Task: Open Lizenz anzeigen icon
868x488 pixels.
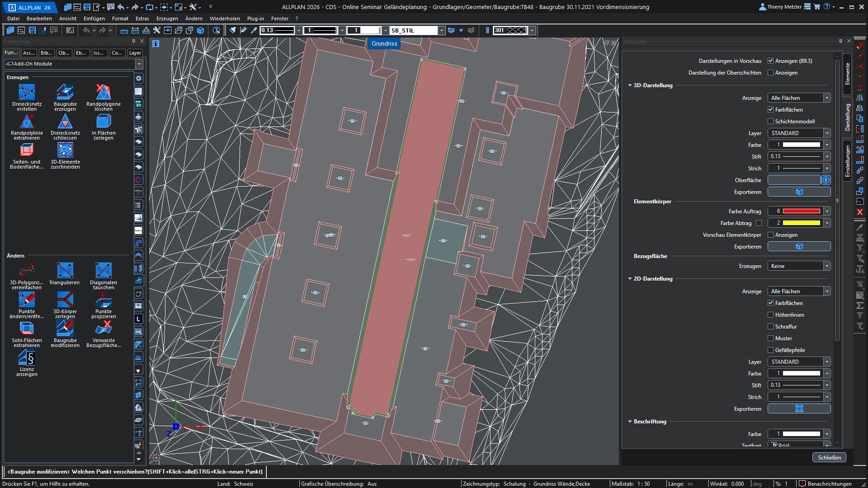Action: 27,358
